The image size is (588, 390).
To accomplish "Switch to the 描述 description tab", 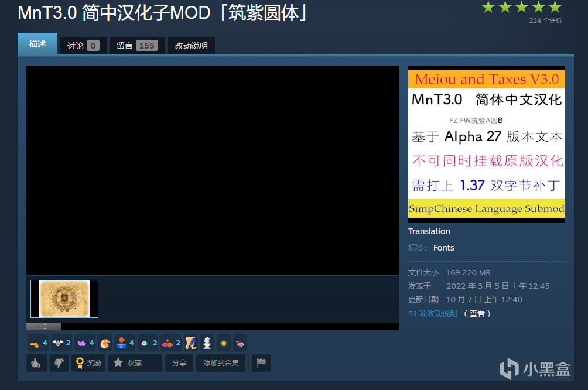I will 37,45.
